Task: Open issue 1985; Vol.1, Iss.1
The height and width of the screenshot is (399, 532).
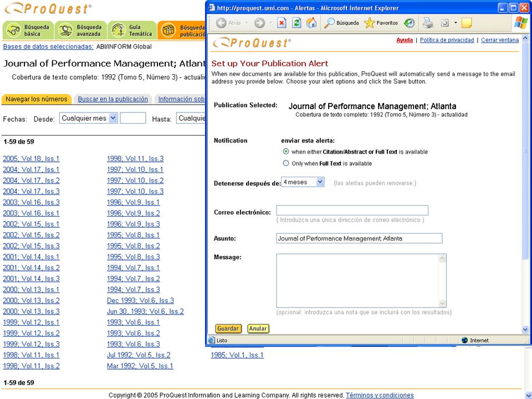Action: [237, 355]
